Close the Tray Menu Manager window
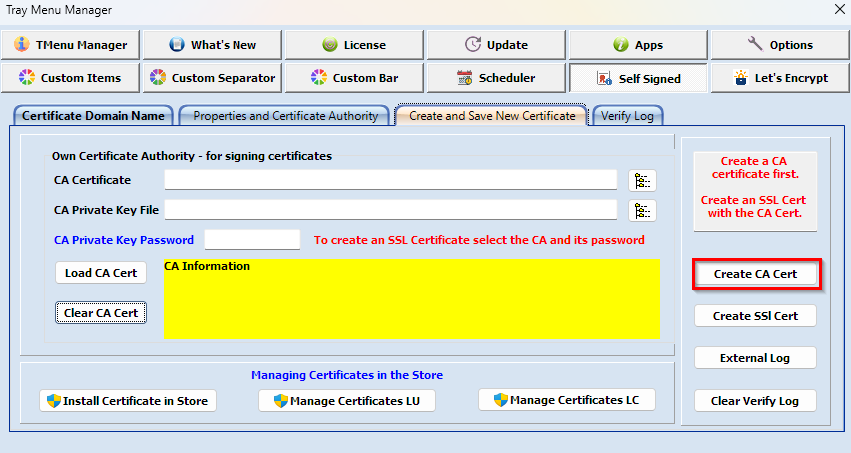Image resolution: width=851 pixels, height=453 pixels. 839,9
